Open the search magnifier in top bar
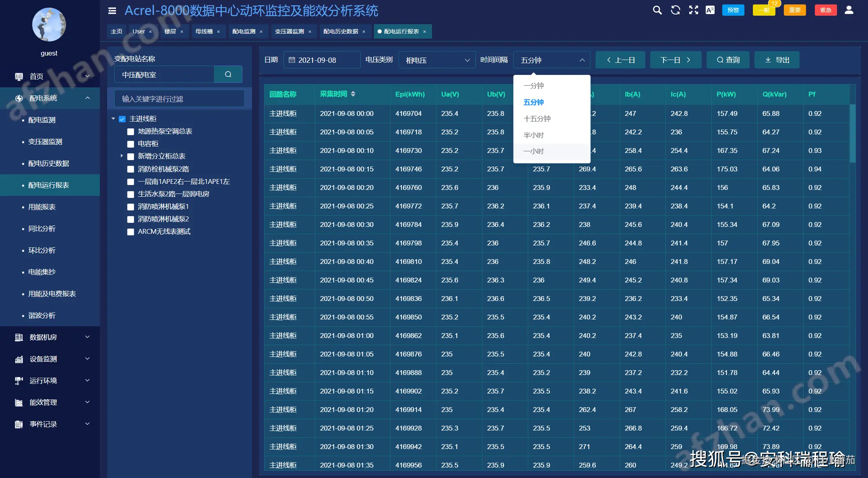 point(657,10)
